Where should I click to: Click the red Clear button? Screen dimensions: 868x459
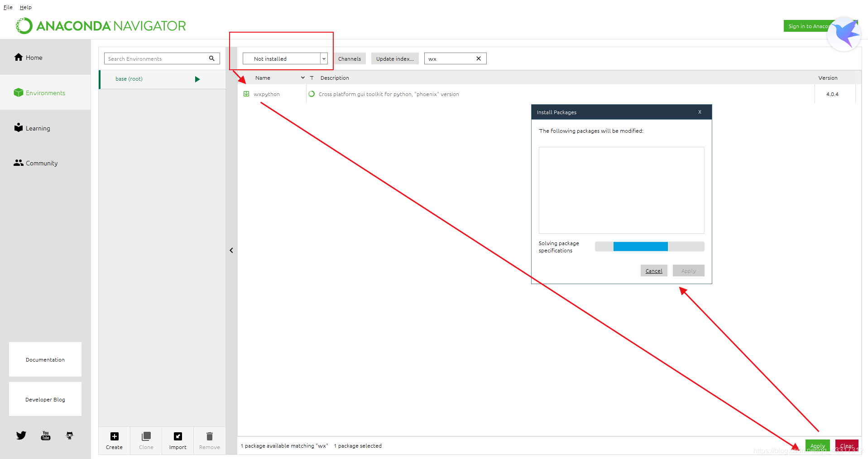847,446
